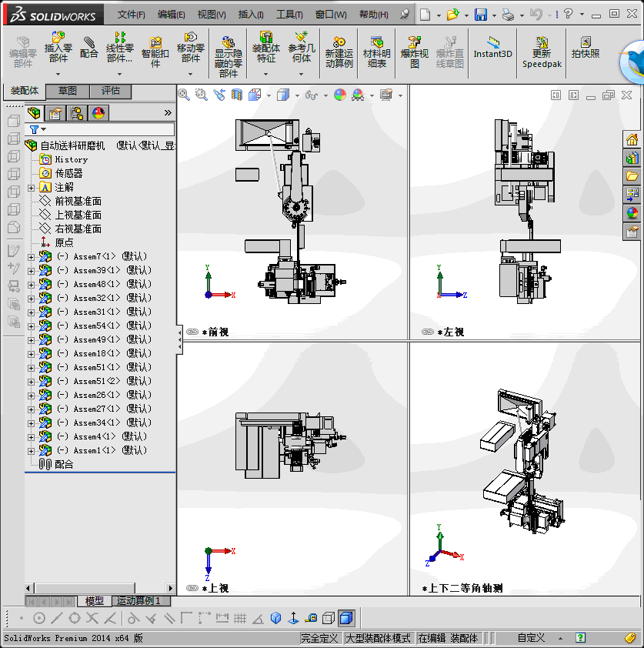Select the 前视基准面 (Front Plane) item
The height and width of the screenshot is (648, 644).
[x=78, y=202]
